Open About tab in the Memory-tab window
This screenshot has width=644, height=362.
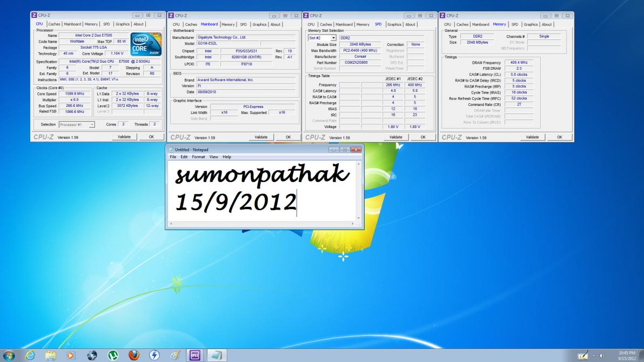coord(547,25)
